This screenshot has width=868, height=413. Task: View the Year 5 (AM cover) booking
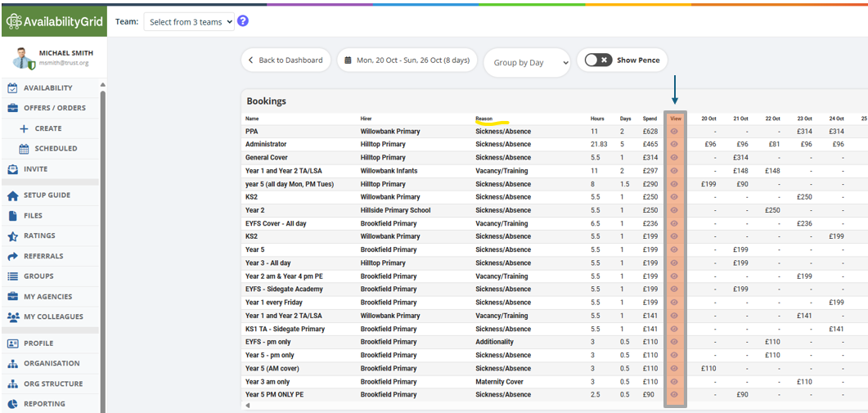coord(674,368)
